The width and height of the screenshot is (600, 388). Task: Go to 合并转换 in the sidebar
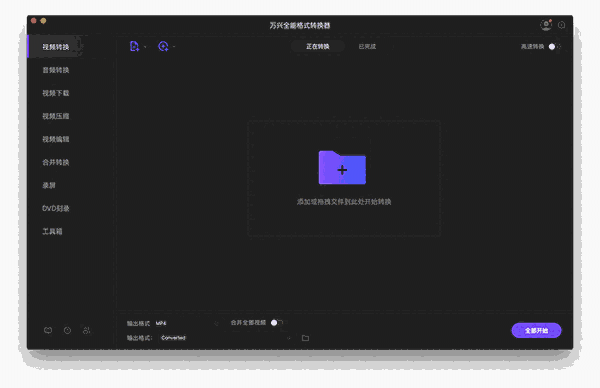(55, 162)
